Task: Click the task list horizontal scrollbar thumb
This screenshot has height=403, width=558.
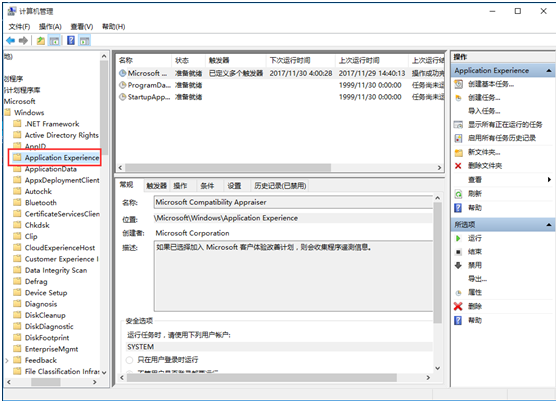Action: 228,167
